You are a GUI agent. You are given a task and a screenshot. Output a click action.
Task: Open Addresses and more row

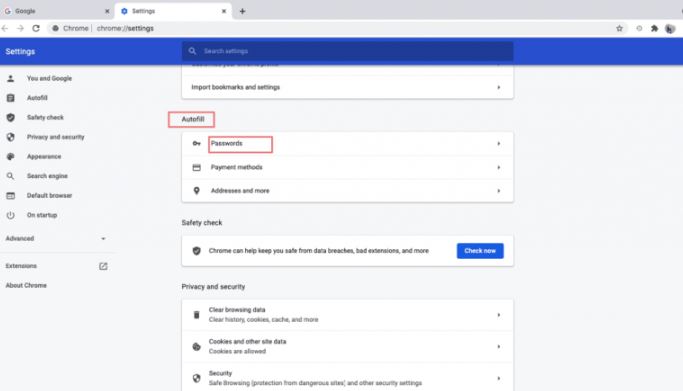pos(347,191)
